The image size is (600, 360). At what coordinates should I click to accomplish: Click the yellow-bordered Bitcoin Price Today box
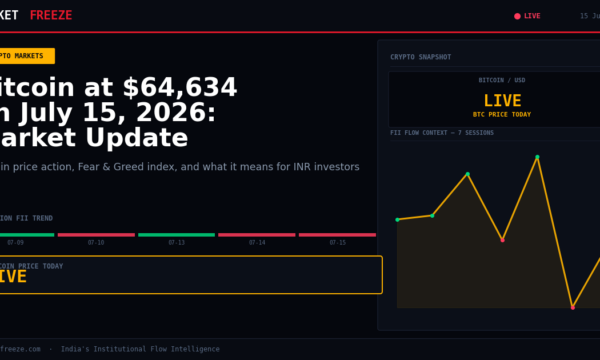(191, 275)
